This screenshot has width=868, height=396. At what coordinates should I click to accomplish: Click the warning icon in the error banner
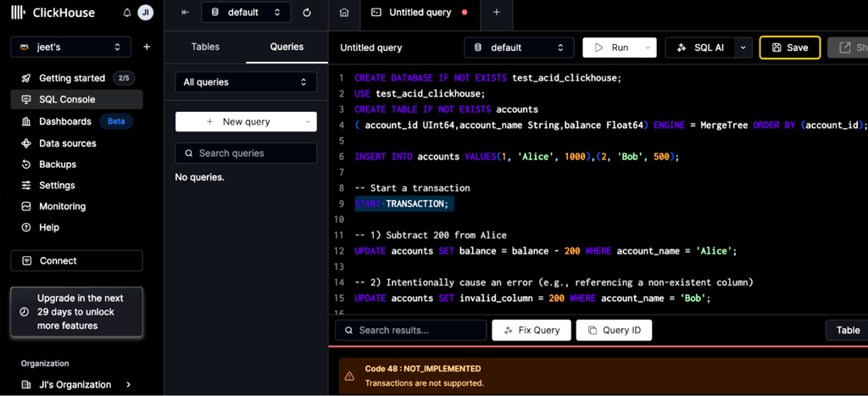click(349, 376)
